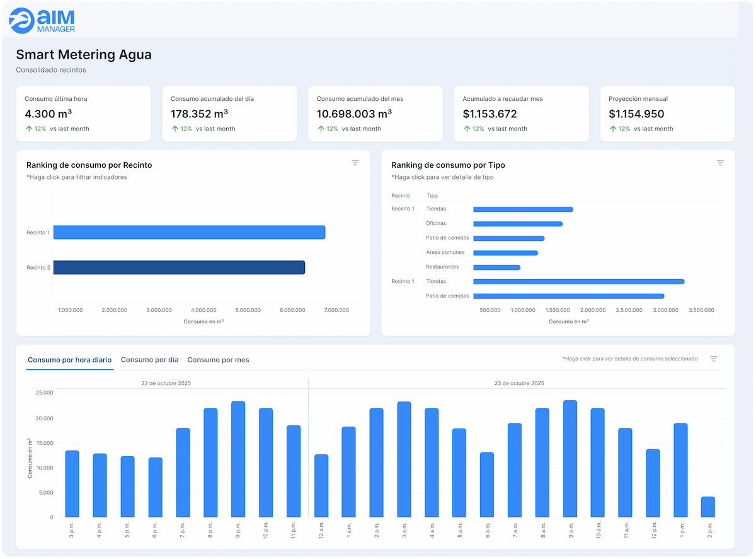Click the Áreas comunes type bar
The image size is (756, 559).
(505, 253)
